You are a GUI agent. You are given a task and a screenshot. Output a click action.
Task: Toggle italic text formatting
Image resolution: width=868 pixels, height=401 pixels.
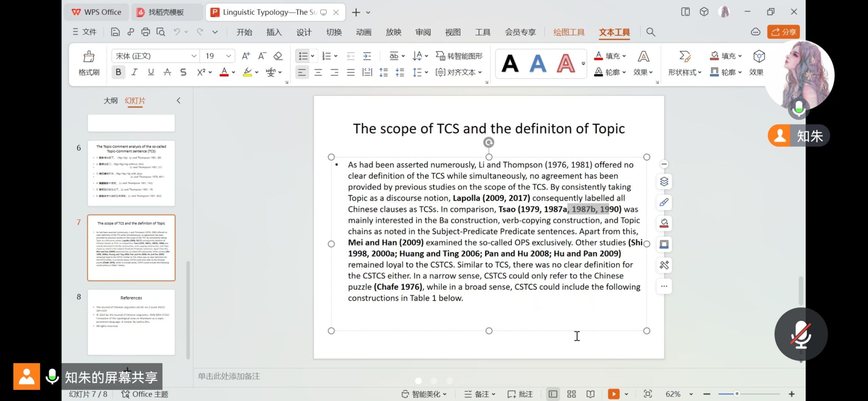click(x=134, y=72)
